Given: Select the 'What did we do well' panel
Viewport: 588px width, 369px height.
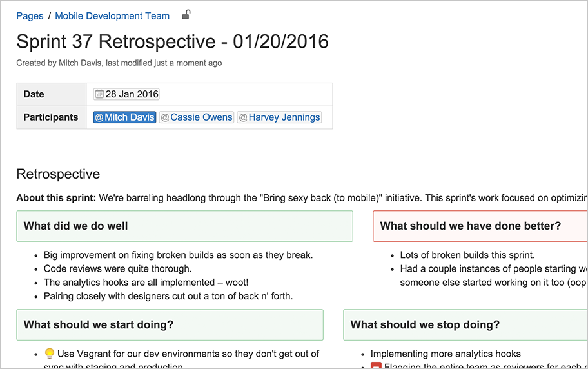Looking at the screenshot, I should pos(184,226).
